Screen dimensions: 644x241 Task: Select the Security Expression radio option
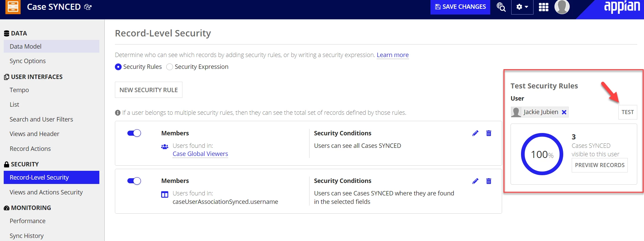tap(170, 67)
